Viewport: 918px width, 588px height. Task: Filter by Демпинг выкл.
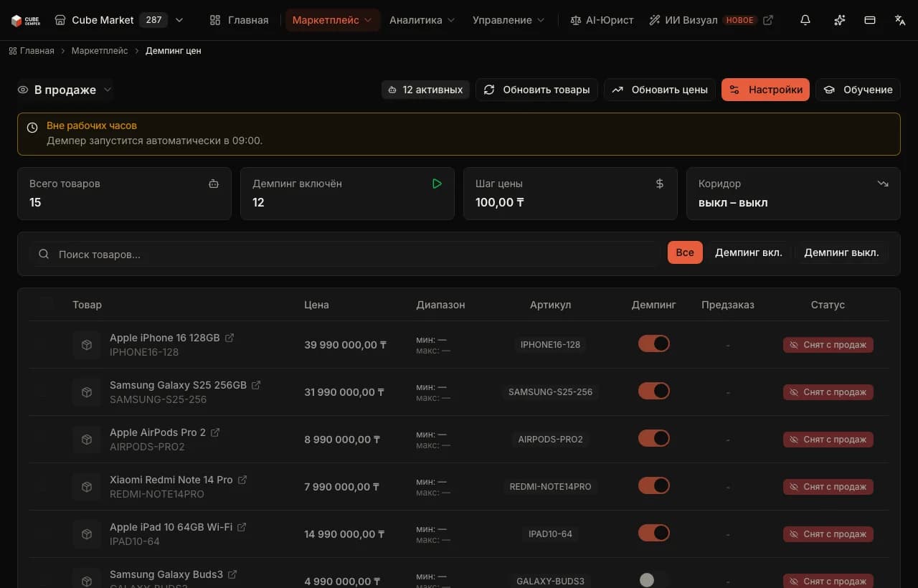(x=841, y=252)
